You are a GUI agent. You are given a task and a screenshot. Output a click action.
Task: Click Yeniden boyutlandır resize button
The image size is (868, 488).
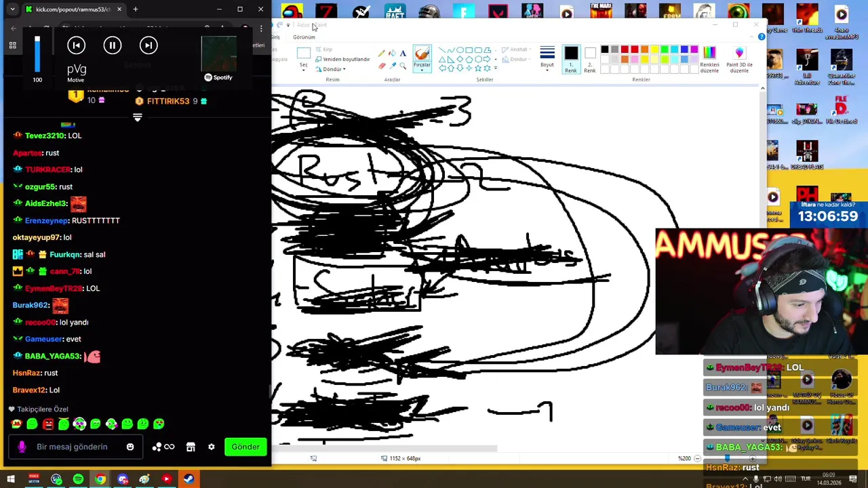(342, 59)
